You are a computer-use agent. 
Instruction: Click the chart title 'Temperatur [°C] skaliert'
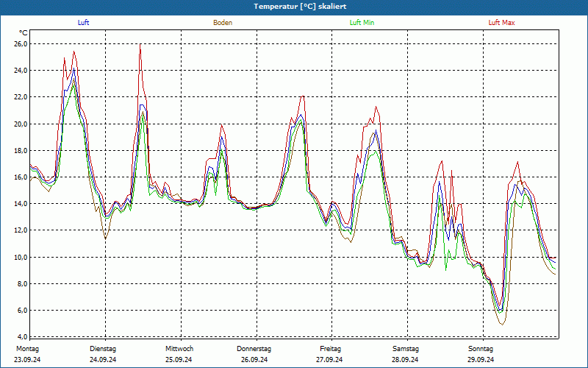point(300,7)
